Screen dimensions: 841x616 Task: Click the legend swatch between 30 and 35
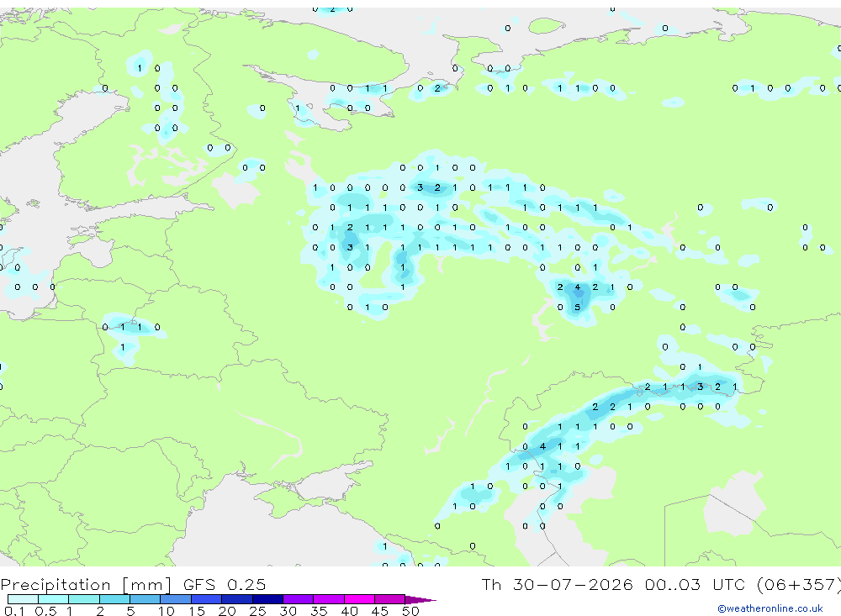[x=299, y=599]
